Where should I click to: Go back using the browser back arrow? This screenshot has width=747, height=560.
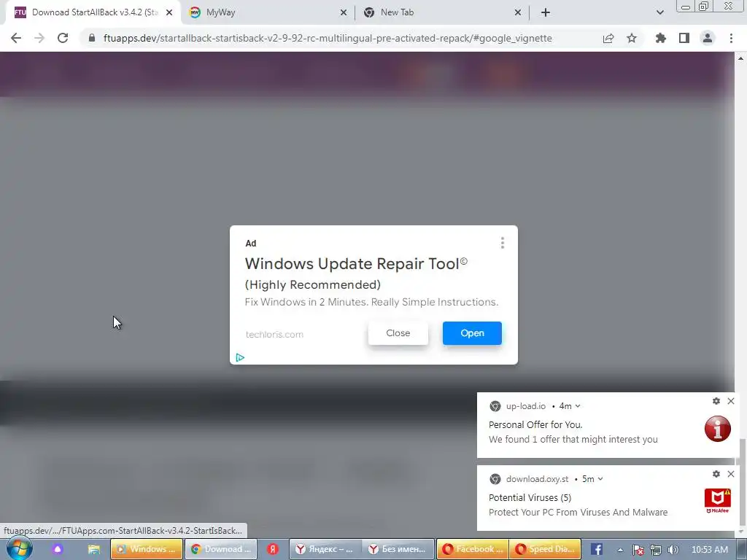pos(16,38)
